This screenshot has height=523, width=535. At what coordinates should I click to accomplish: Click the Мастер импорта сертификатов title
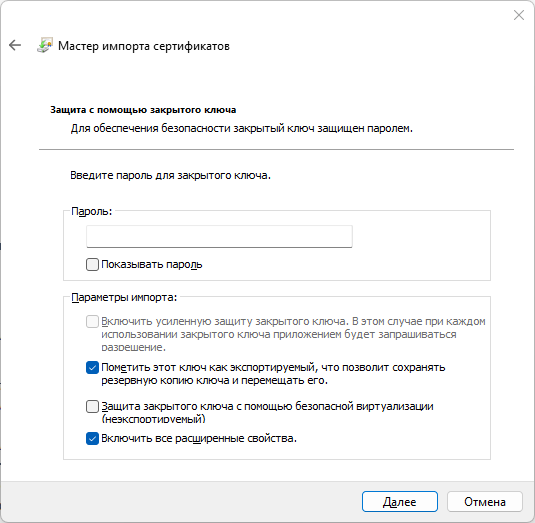pyautogui.click(x=144, y=46)
